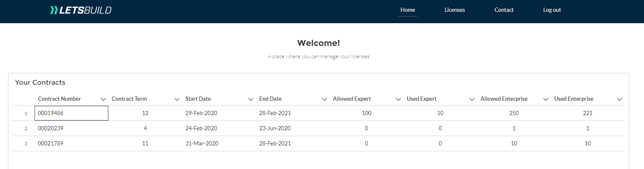Open Allowed Enterprise column chevron menu
Screen dimensions: 644x169
[546, 99]
